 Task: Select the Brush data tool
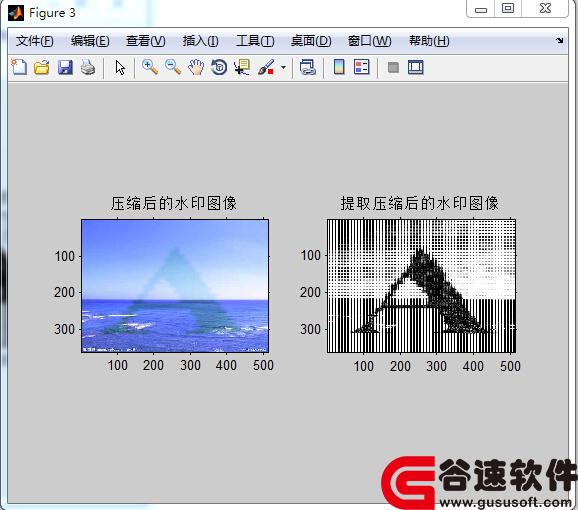(266, 67)
